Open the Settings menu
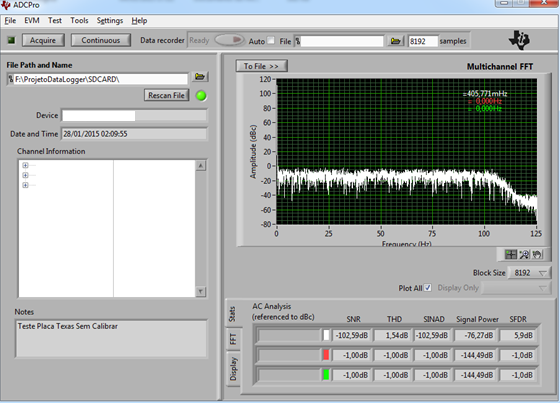The image size is (560, 403). point(110,21)
